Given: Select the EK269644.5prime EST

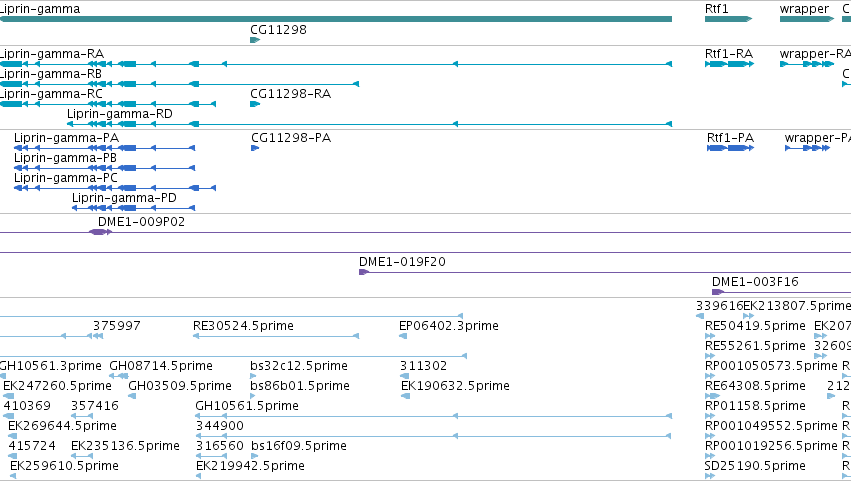Looking at the screenshot, I should [12, 436].
